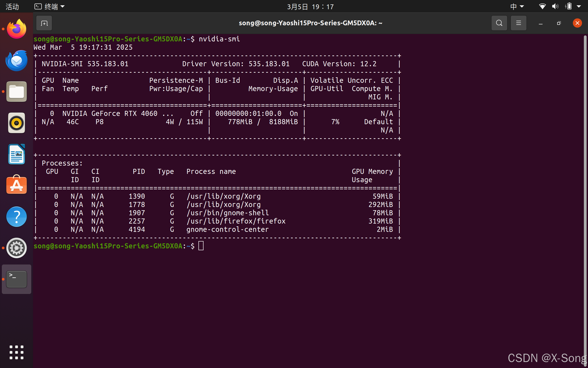Viewport: 588px width, 368px height.
Task: Open terminal search magnifier button
Action: (x=499, y=23)
